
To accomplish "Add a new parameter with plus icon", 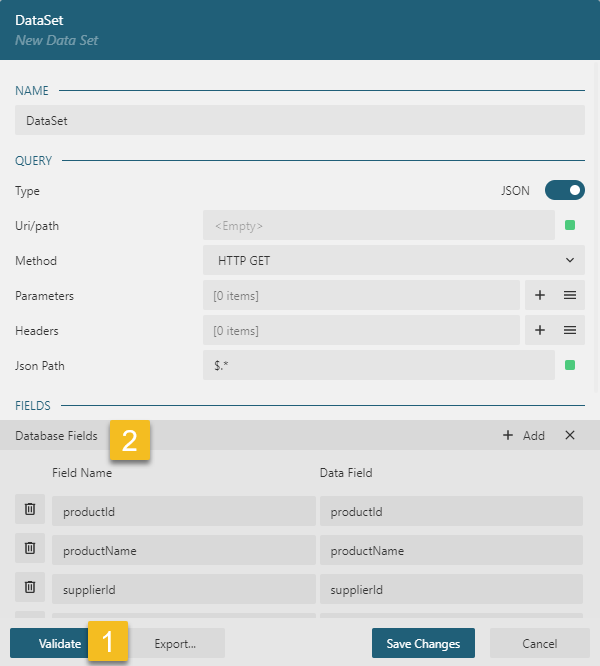I will pos(539,296).
